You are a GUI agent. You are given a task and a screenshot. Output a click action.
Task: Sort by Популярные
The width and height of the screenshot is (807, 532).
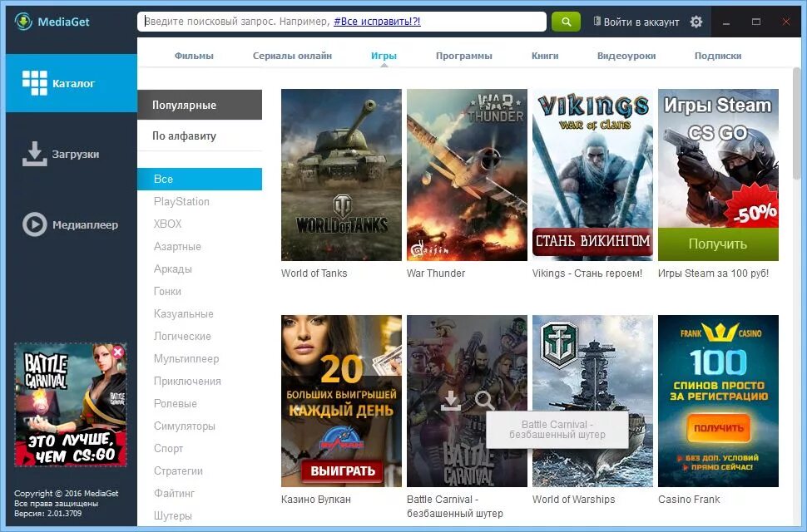[200, 105]
